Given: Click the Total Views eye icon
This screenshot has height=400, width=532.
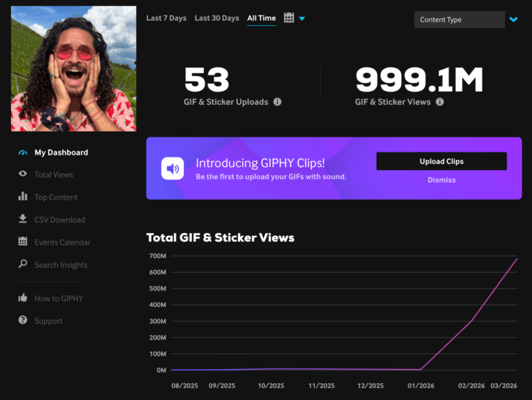Looking at the screenshot, I should coord(23,174).
